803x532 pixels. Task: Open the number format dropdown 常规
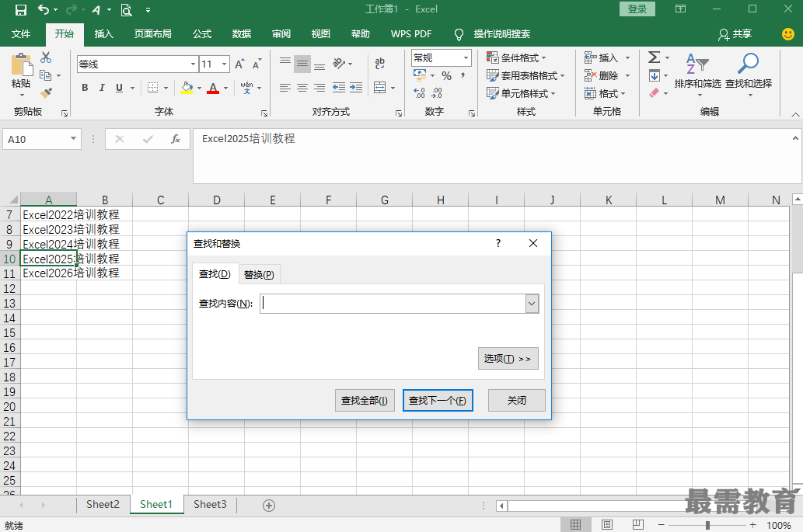(466, 57)
